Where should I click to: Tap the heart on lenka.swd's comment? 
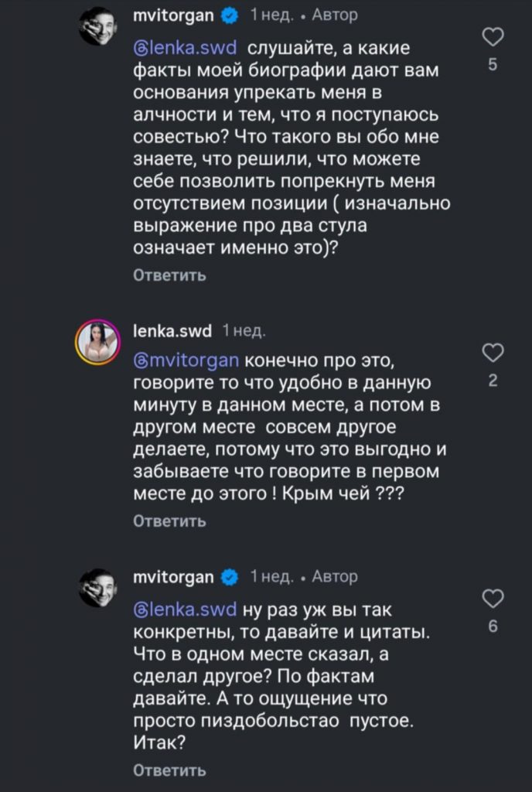493,353
